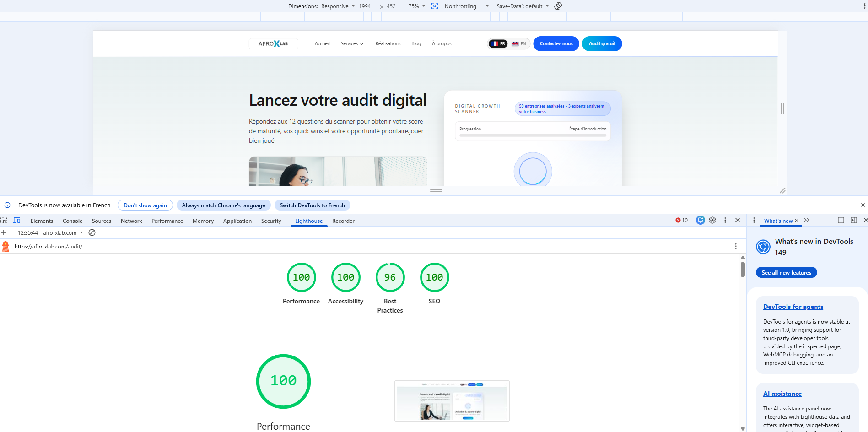Image resolution: width=868 pixels, height=432 pixels.
Task: Open the 75% zoom dropdown
Action: click(x=417, y=6)
